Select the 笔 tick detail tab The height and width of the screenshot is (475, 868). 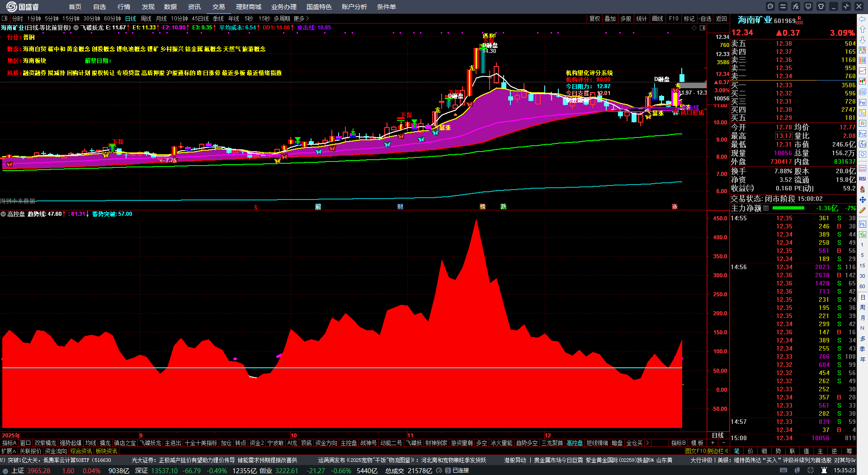[x=737, y=451]
